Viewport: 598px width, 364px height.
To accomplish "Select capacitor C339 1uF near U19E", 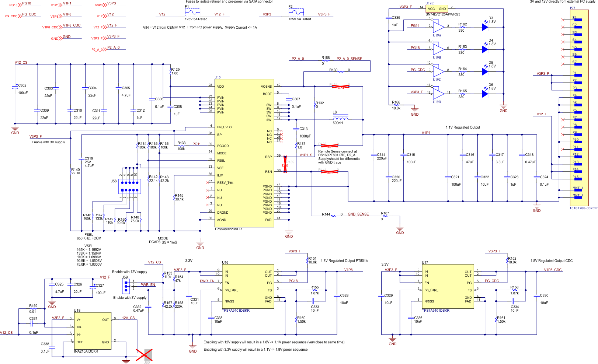I will pos(389,18).
